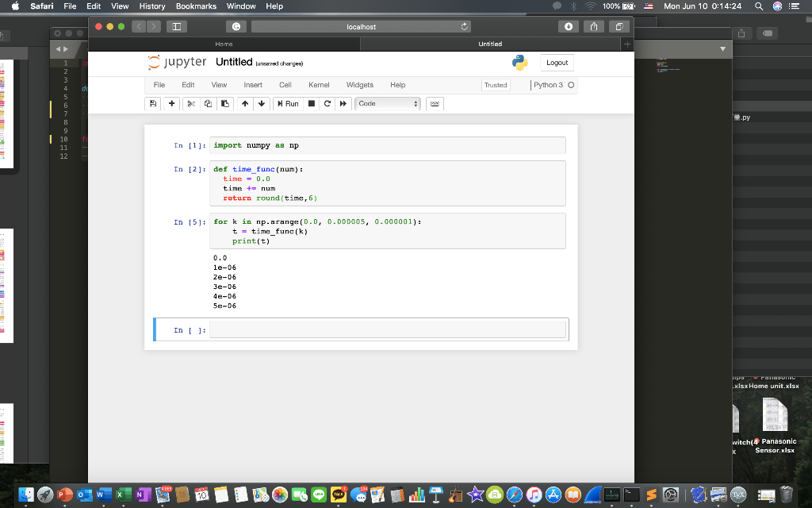Select the empty In [ ] code cell

[388, 329]
